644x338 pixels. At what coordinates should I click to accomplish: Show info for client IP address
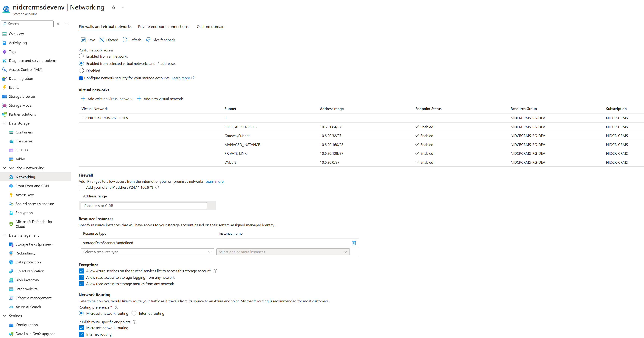click(157, 187)
